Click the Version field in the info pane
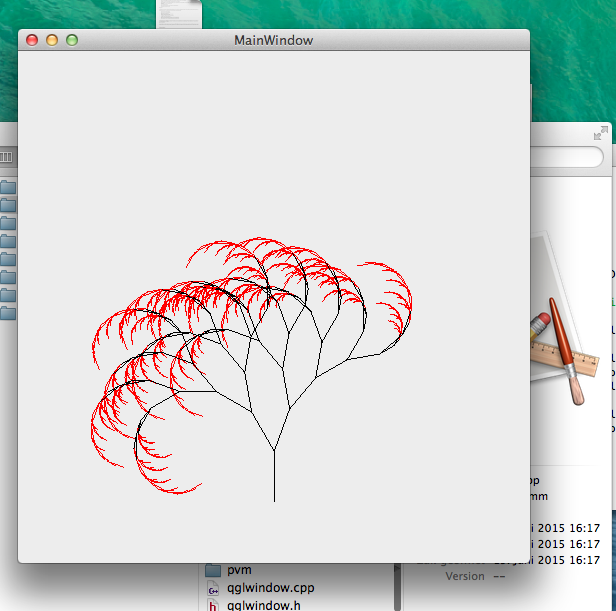This screenshot has width=616, height=611. click(x=464, y=576)
